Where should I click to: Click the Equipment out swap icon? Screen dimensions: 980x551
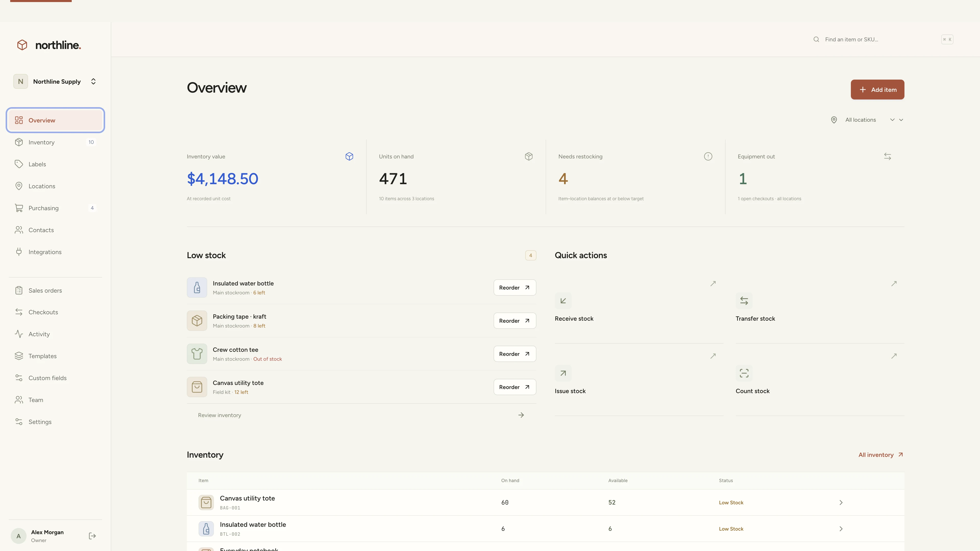pos(887,156)
